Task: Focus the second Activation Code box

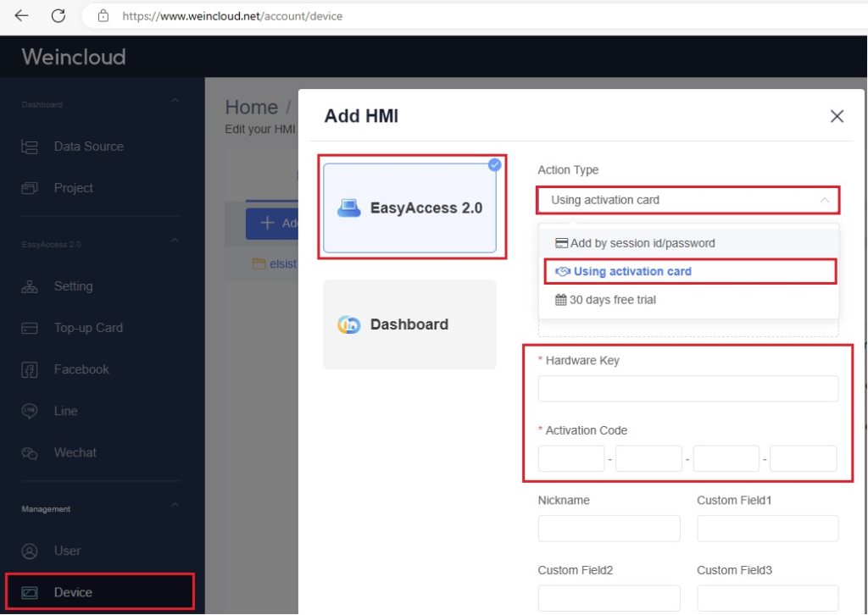Action: pos(648,458)
